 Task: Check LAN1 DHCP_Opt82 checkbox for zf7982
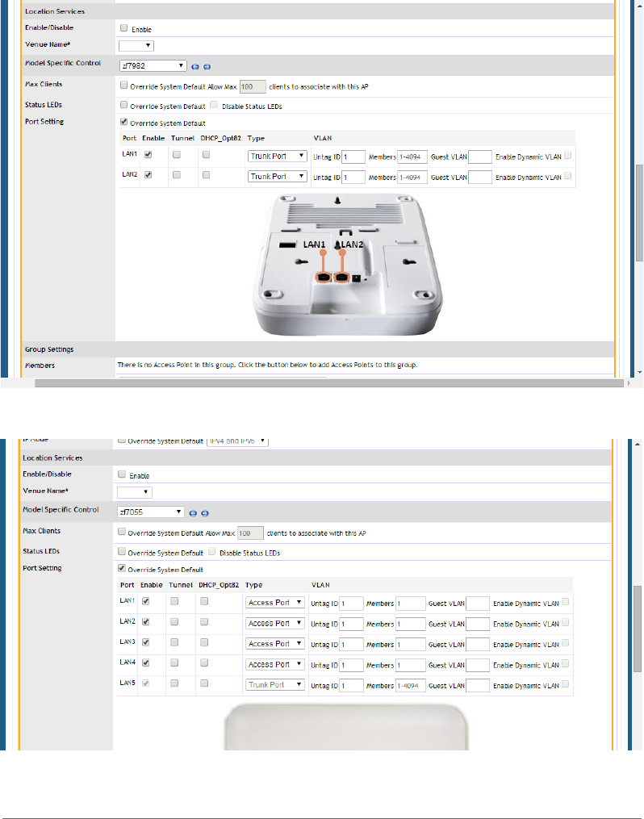coord(207,155)
